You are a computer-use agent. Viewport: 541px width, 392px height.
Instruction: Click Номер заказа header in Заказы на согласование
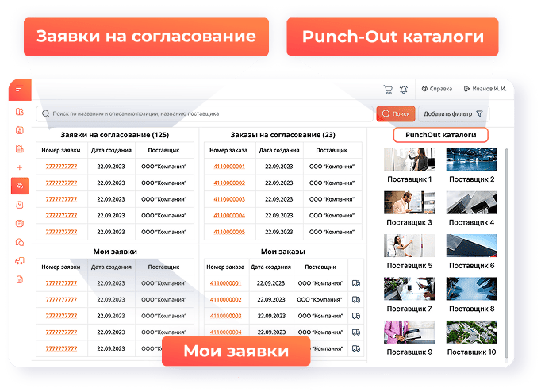tap(228, 150)
